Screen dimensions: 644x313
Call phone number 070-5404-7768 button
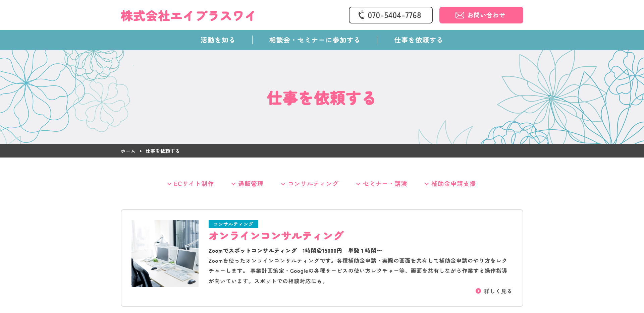(390, 15)
